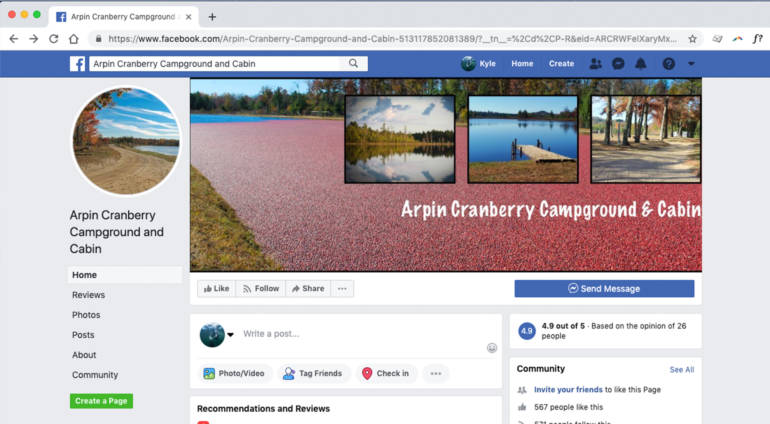Open Photos in the page sidebar
The image size is (770, 424).
tap(86, 315)
